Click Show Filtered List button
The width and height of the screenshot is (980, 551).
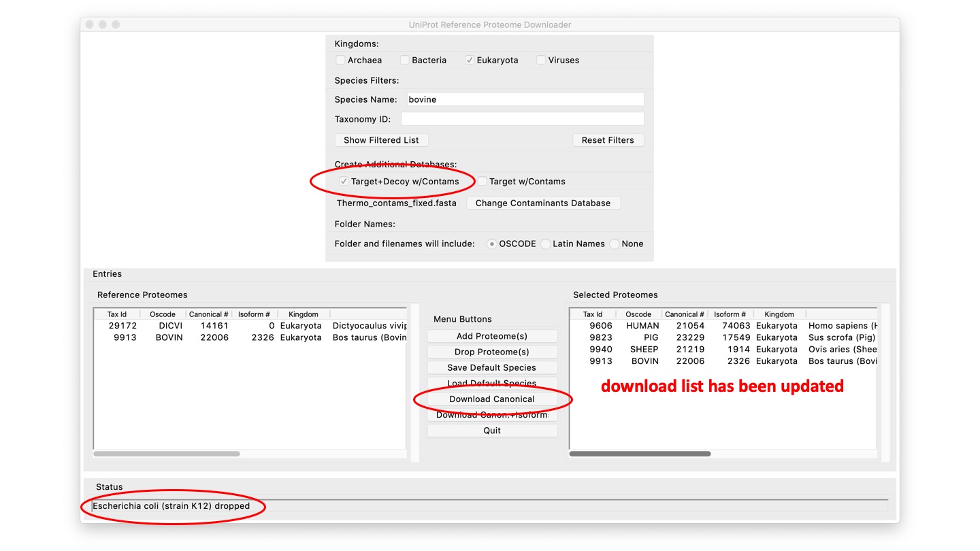click(x=381, y=140)
